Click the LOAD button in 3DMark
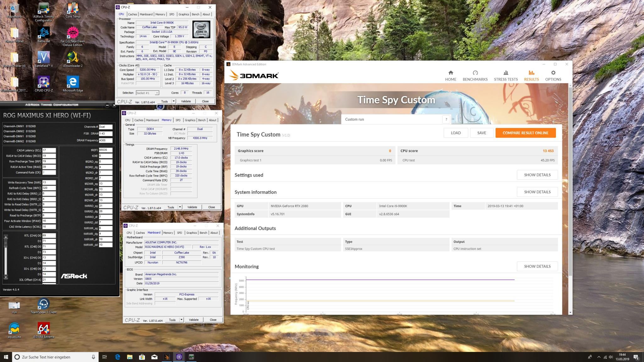 [x=456, y=133]
